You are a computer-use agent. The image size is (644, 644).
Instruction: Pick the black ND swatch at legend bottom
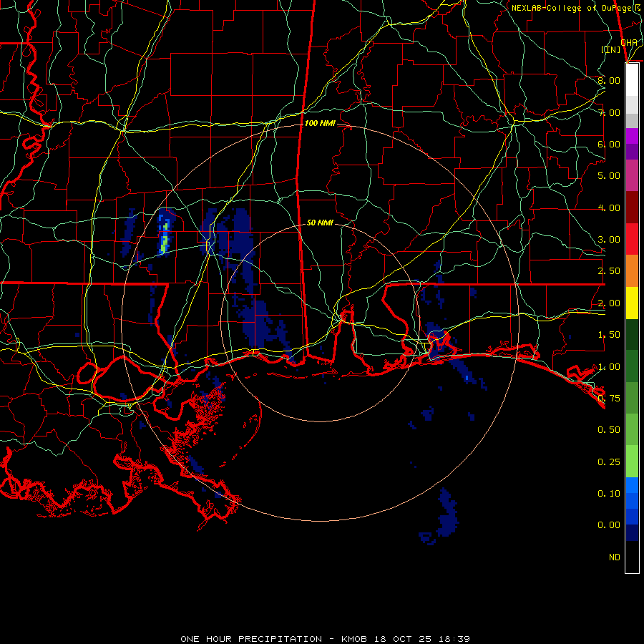click(x=632, y=557)
